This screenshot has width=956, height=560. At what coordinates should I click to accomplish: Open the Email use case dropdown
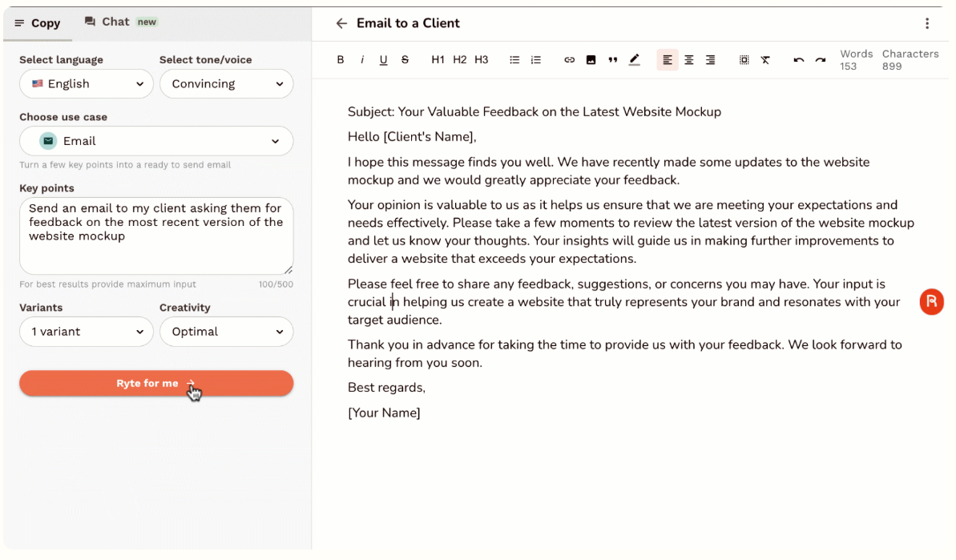[156, 141]
